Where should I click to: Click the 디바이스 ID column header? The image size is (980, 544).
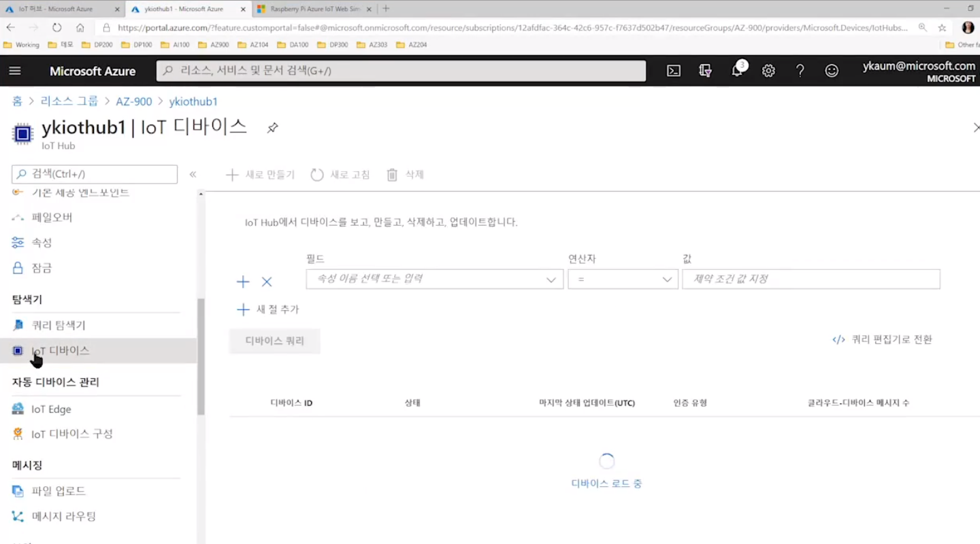[291, 403]
